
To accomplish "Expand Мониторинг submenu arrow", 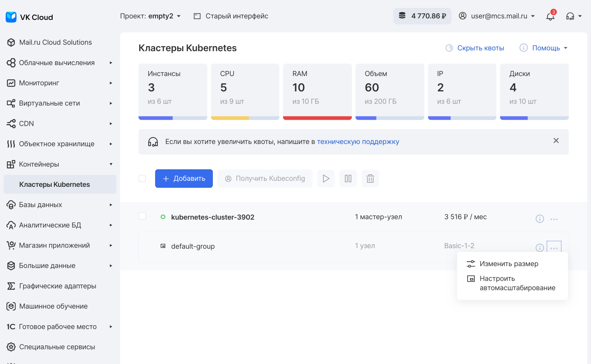I will point(111,83).
